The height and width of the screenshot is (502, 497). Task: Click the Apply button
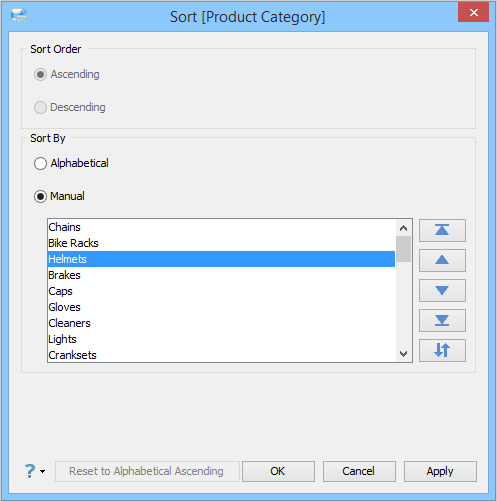440,471
